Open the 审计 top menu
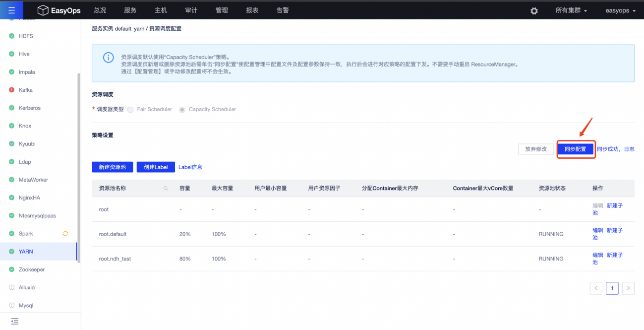644x330 pixels. pyautogui.click(x=191, y=10)
